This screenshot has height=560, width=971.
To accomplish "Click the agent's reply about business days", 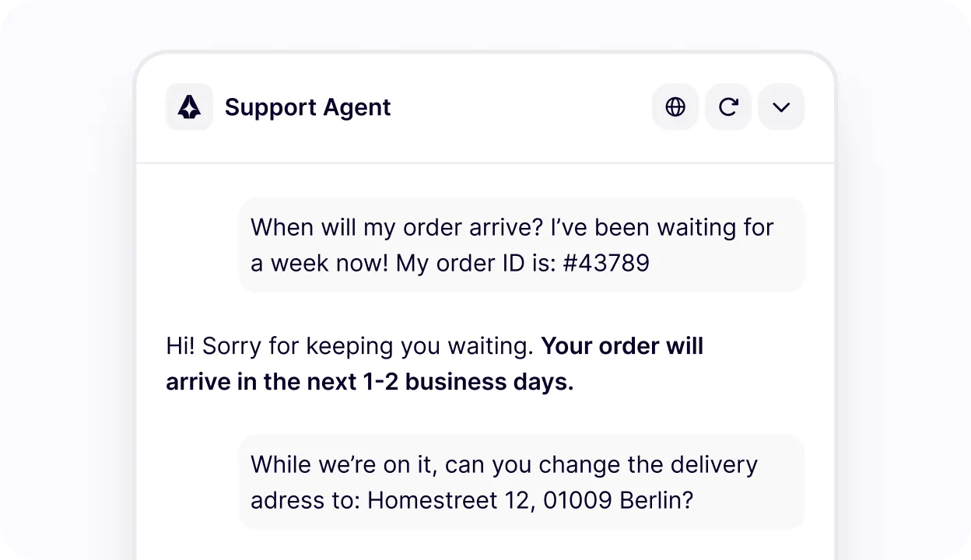I will coord(434,363).
